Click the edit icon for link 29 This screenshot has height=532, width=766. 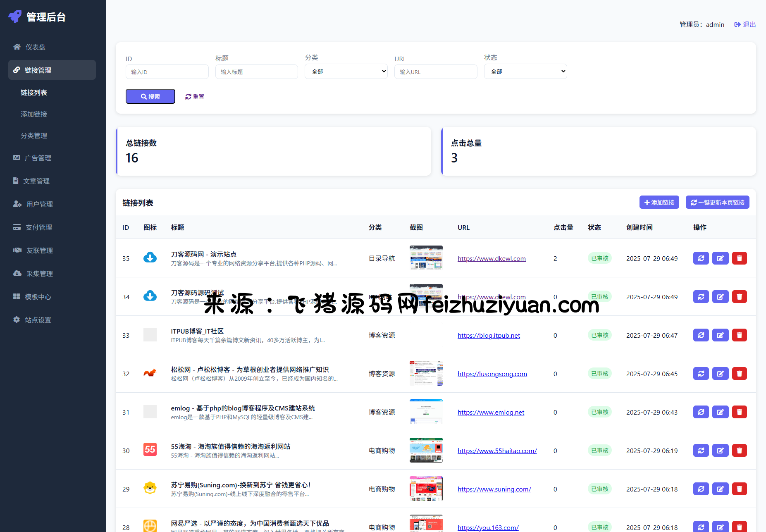coord(720,489)
